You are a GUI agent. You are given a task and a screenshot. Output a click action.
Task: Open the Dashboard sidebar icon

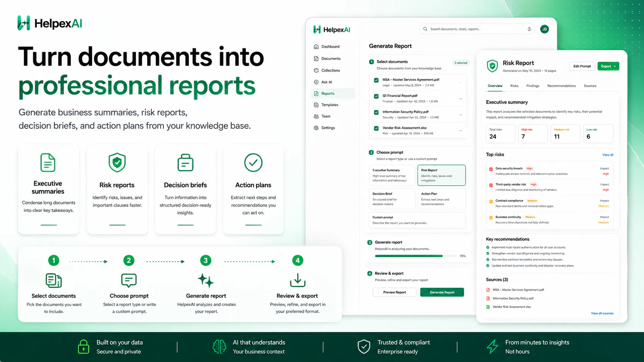point(316,47)
